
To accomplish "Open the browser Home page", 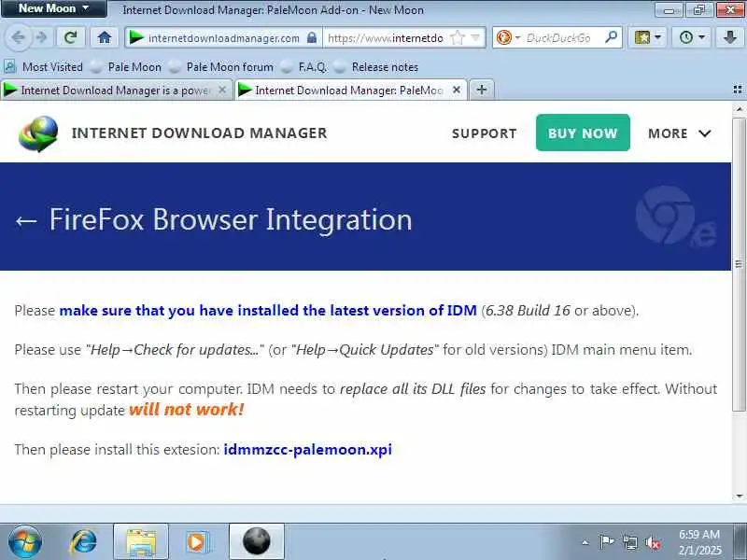I will [x=105, y=37].
